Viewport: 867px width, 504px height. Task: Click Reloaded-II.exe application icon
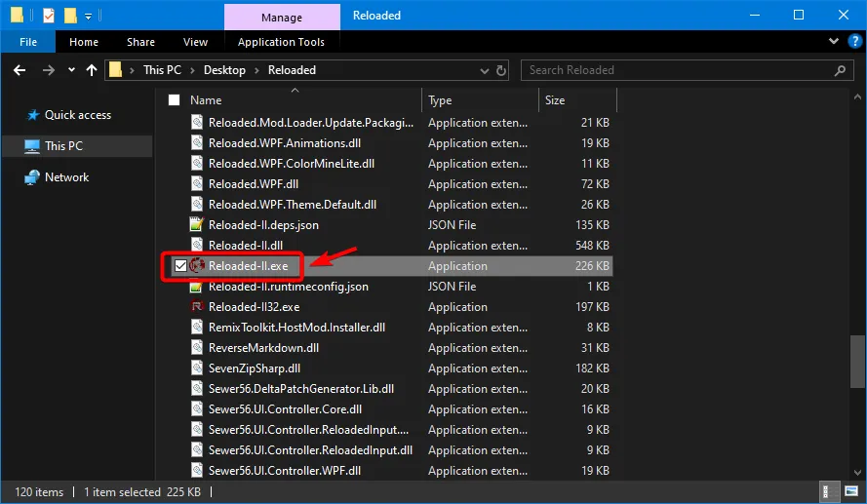tap(197, 266)
